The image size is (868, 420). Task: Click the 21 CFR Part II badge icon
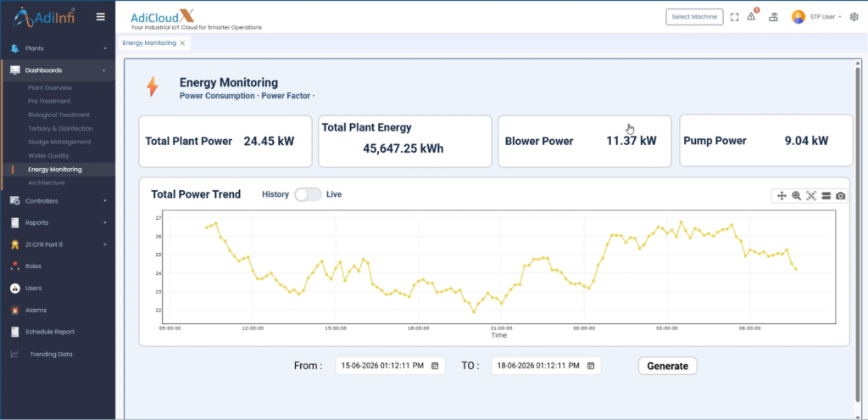pos(15,244)
